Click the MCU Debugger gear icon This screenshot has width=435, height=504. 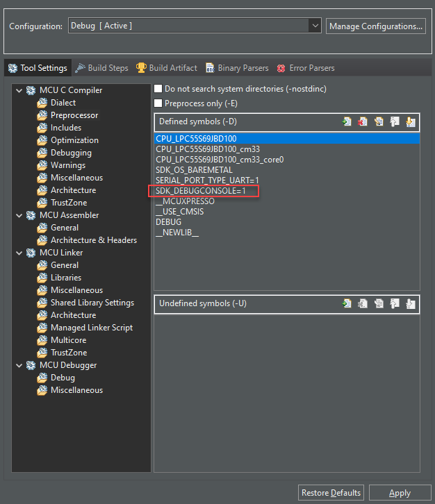(x=31, y=365)
